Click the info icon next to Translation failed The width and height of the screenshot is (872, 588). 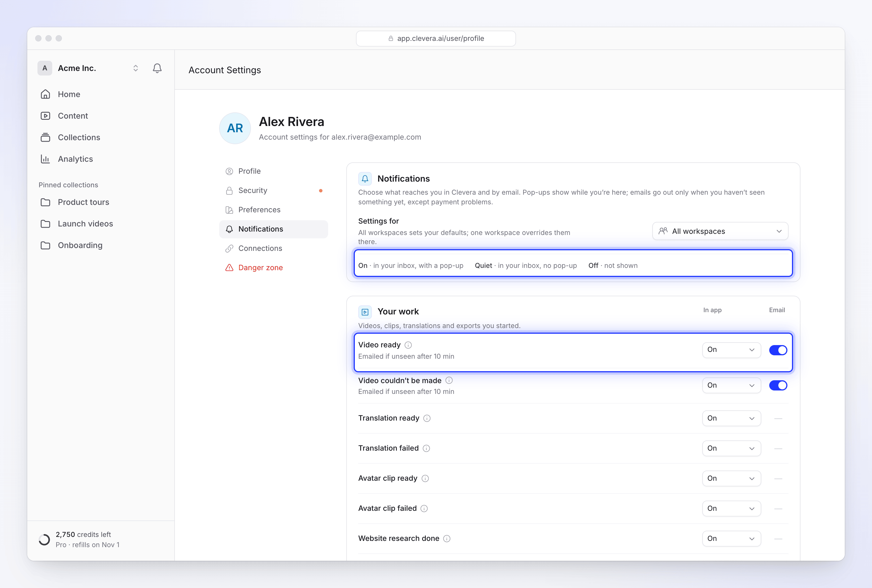[x=426, y=448]
